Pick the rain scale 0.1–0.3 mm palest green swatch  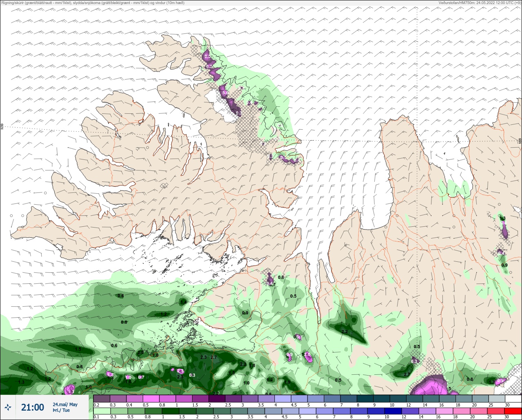(102, 411)
